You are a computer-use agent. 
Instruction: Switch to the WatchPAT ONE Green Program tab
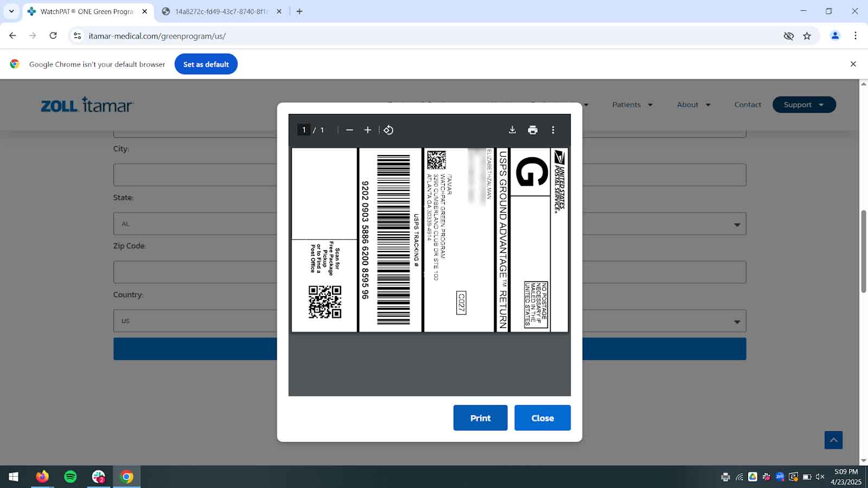[88, 11]
